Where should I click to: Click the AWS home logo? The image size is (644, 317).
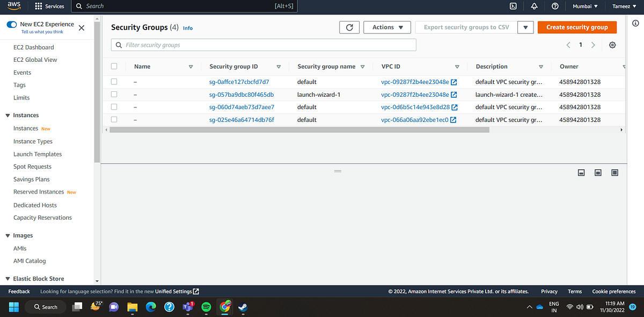[x=14, y=6]
